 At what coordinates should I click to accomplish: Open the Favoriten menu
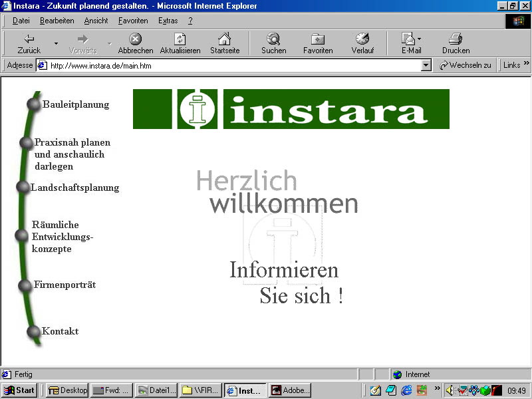coord(132,21)
